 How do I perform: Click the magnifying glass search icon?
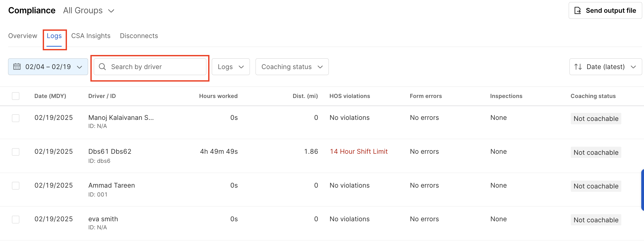tap(102, 67)
